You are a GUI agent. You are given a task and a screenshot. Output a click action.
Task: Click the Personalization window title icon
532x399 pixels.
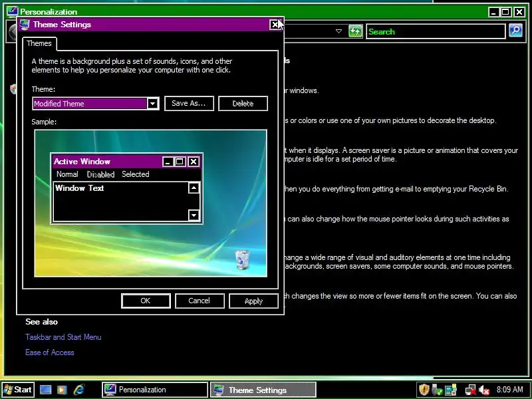(x=12, y=11)
